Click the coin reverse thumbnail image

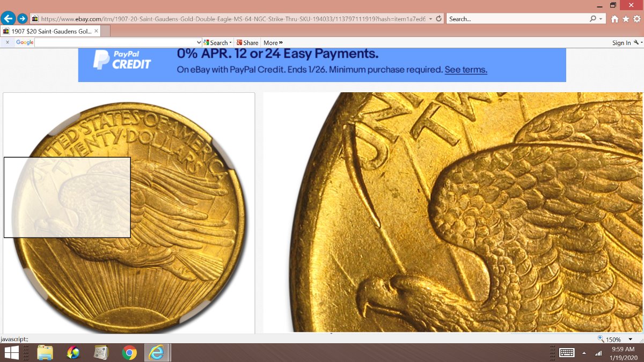point(129,212)
